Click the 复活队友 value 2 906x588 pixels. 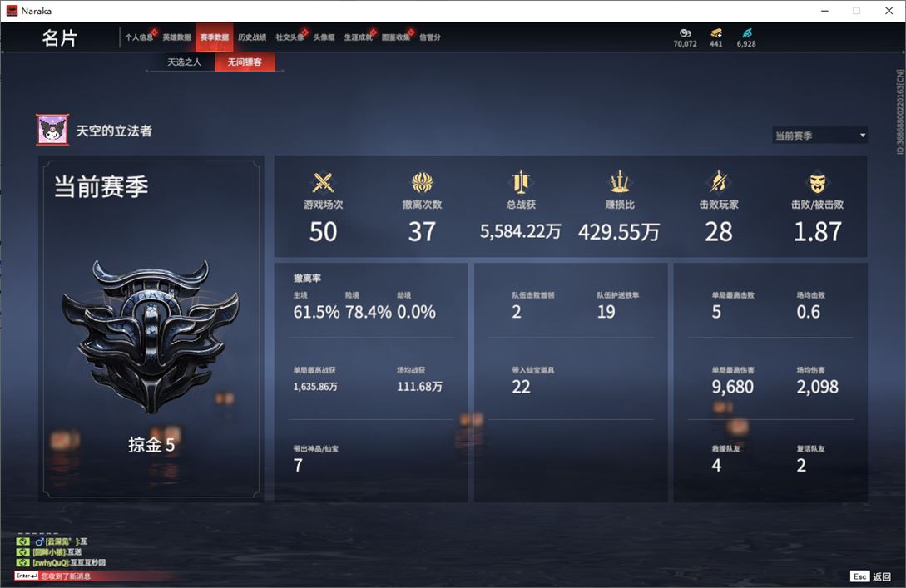(801, 465)
